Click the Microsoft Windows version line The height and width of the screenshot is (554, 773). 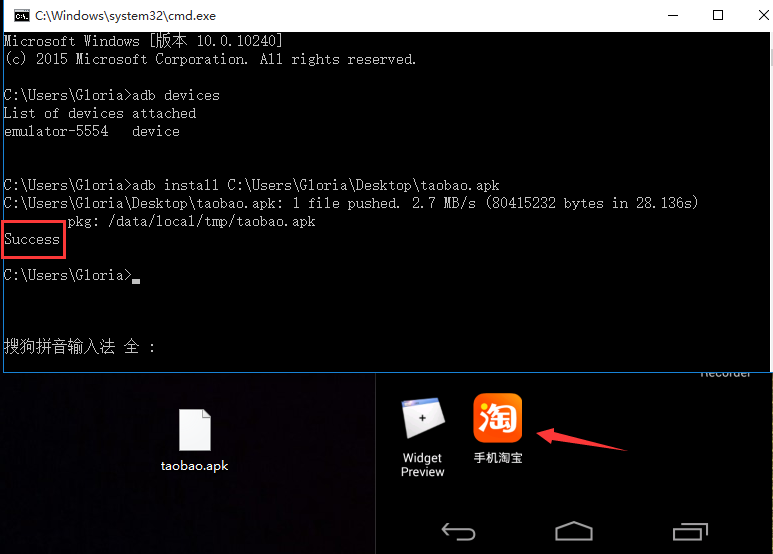pos(143,41)
